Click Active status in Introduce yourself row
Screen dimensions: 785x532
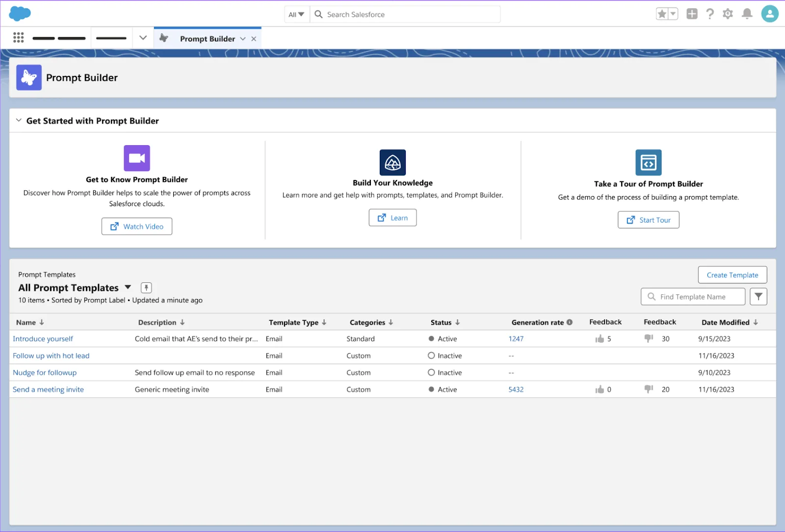(443, 339)
